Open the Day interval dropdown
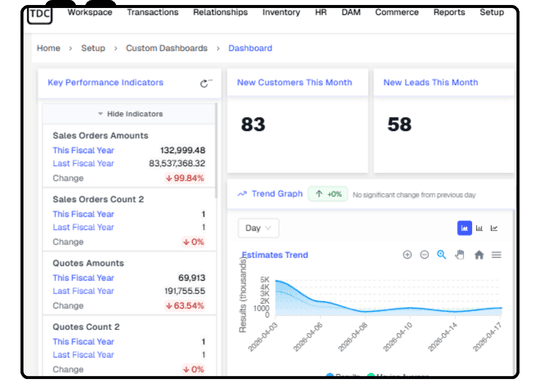This screenshot has height=384, width=540. click(x=258, y=228)
